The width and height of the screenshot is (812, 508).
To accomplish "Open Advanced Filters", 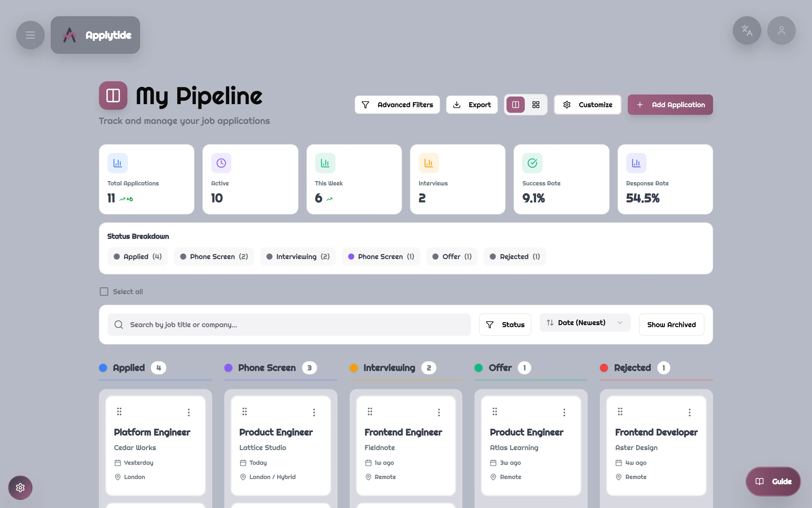I will click(x=397, y=105).
